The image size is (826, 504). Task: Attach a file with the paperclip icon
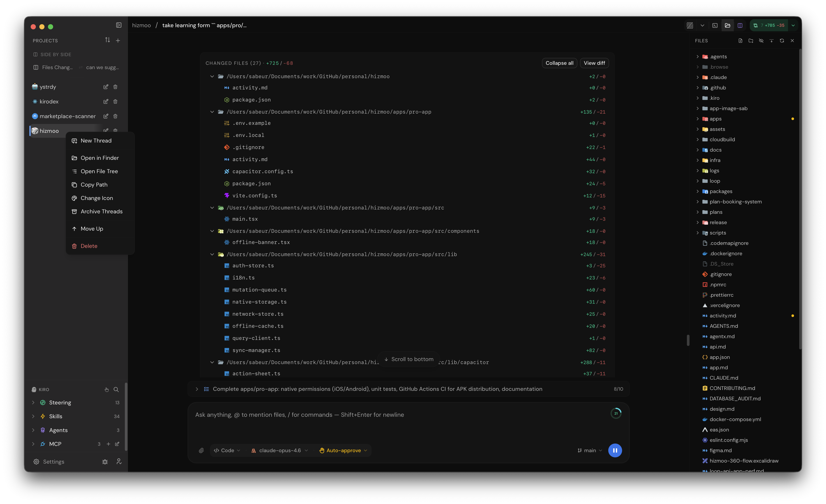(201, 450)
